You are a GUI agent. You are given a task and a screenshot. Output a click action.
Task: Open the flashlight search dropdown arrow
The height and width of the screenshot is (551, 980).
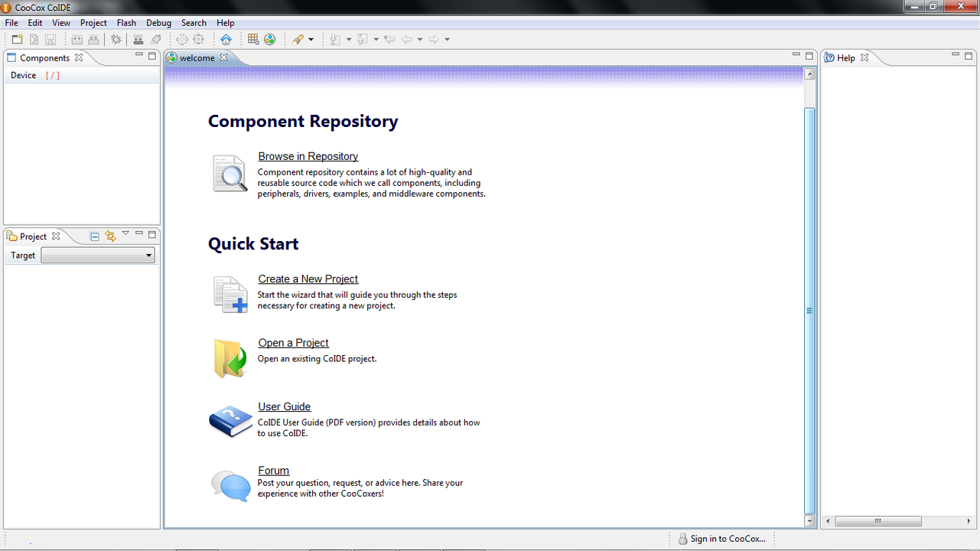311,40
